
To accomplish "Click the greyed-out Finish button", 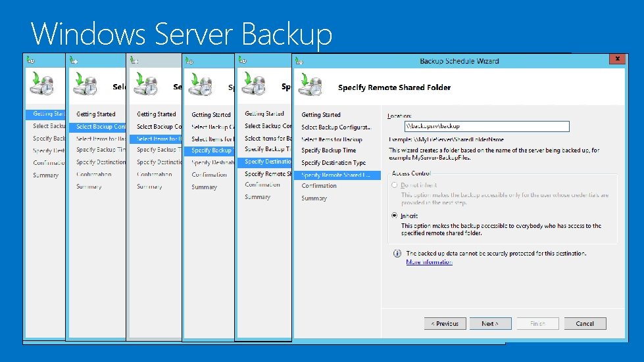I will click(x=537, y=323).
